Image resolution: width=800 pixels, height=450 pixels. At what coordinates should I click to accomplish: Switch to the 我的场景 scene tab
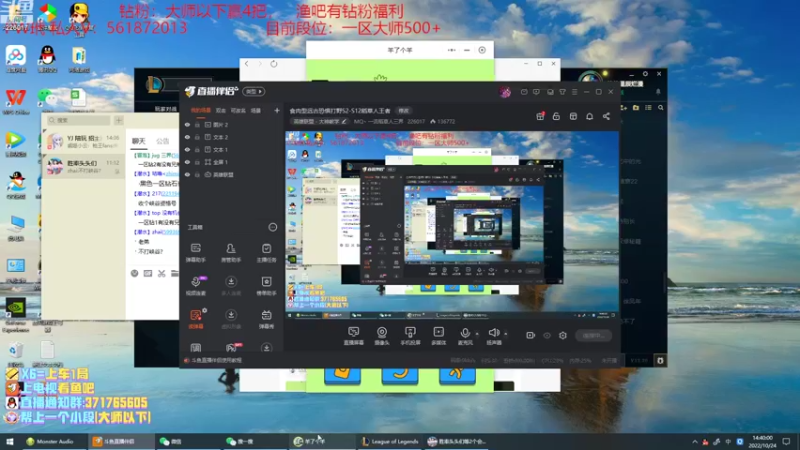click(201, 110)
